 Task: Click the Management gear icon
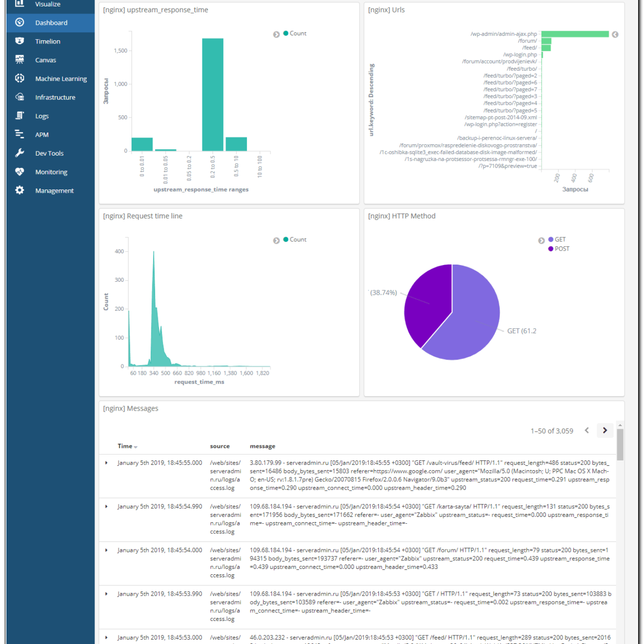tap(20, 191)
